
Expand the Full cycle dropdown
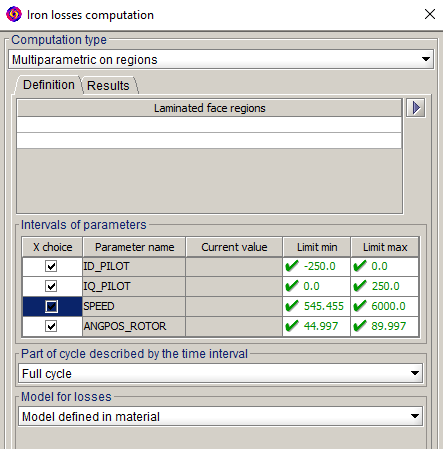220,373
